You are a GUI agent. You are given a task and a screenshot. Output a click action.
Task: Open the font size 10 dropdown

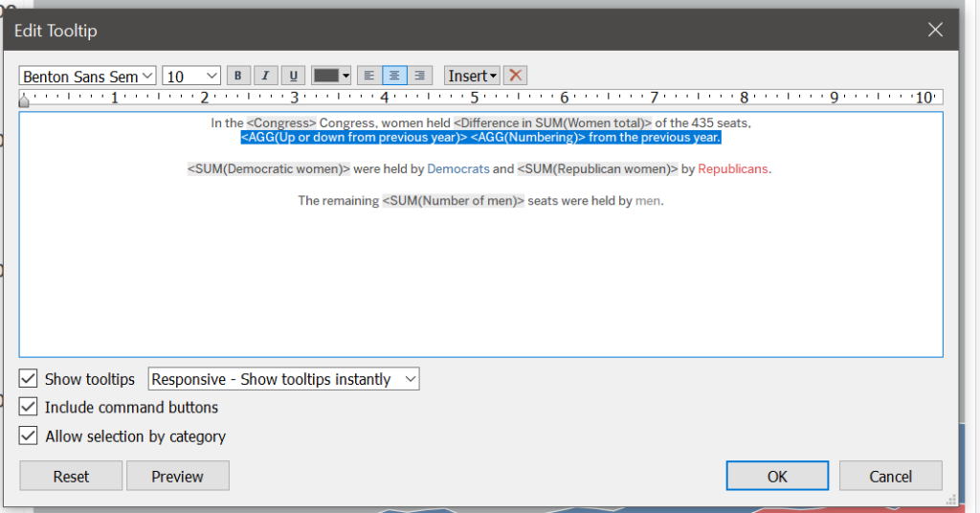(x=191, y=77)
